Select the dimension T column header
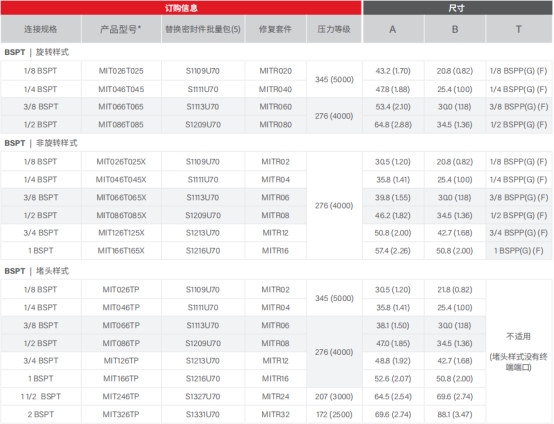This screenshot has height=424, width=554. click(x=519, y=29)
